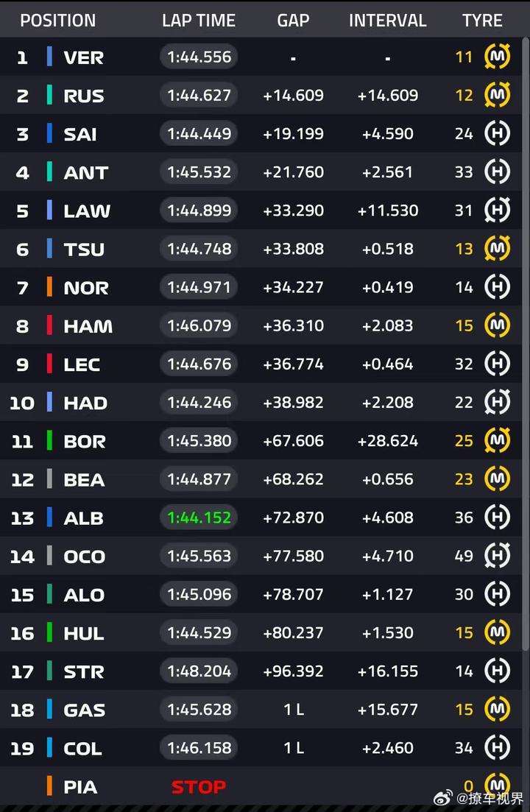Click Hadjar's hard tyre icon
The image size is (530, 812).
click(x=497, y=402)
